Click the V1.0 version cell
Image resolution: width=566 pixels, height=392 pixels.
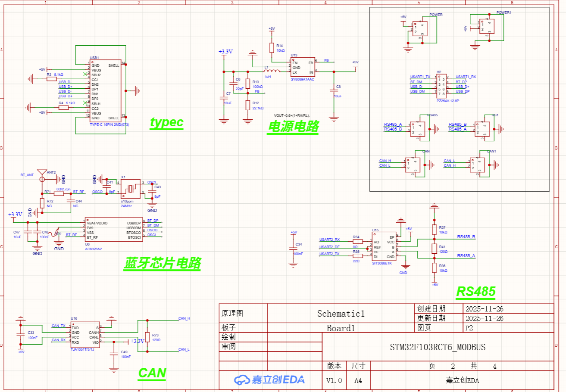pyautogui.click(x=335, y=381)
